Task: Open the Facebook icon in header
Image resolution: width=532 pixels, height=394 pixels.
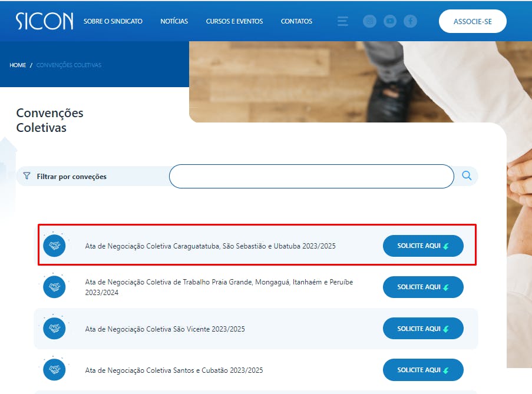Action: coord(410,21)
